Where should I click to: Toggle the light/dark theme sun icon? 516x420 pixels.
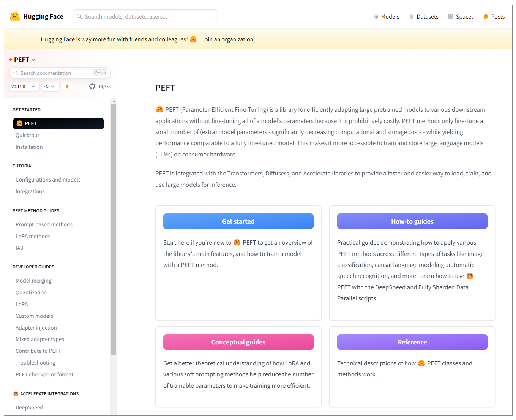(67, 87)
